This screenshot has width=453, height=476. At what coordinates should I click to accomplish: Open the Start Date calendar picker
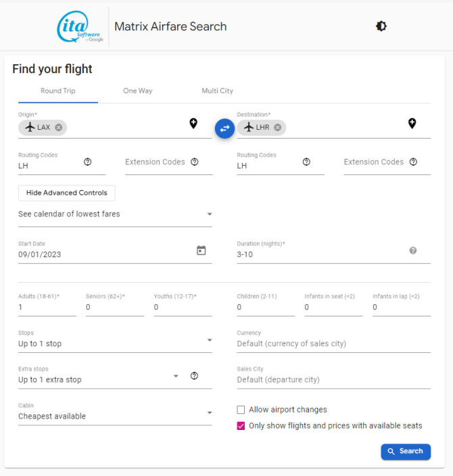coord(201,250)
